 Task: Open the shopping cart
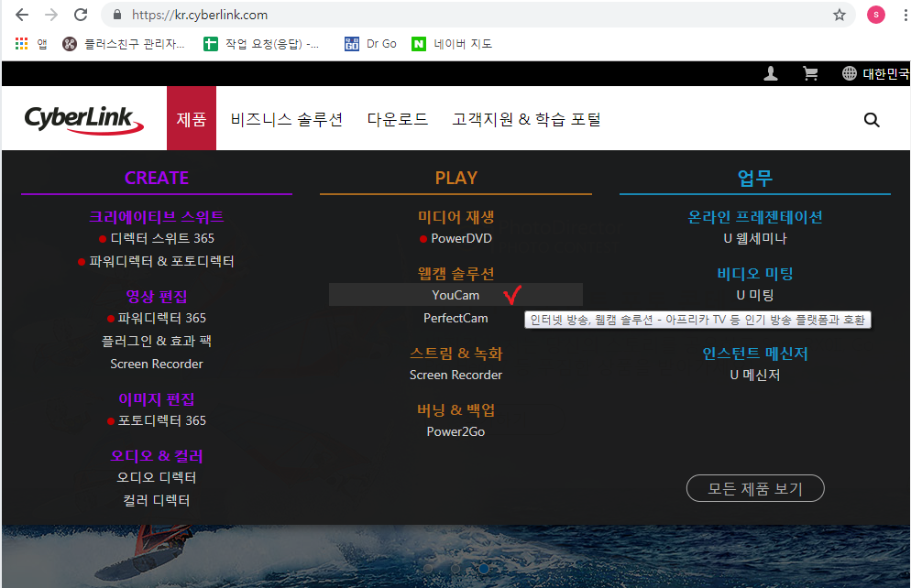coord(810,73)
